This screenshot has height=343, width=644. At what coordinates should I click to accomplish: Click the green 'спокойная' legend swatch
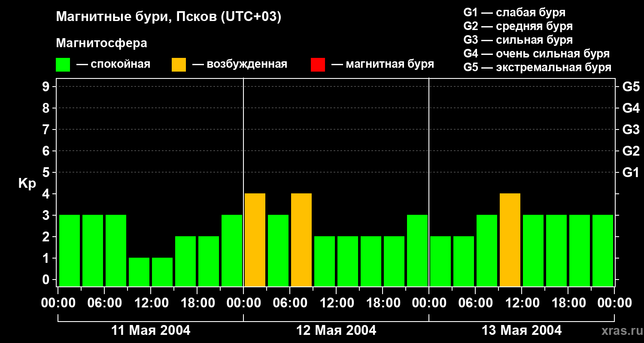(63, 65)
